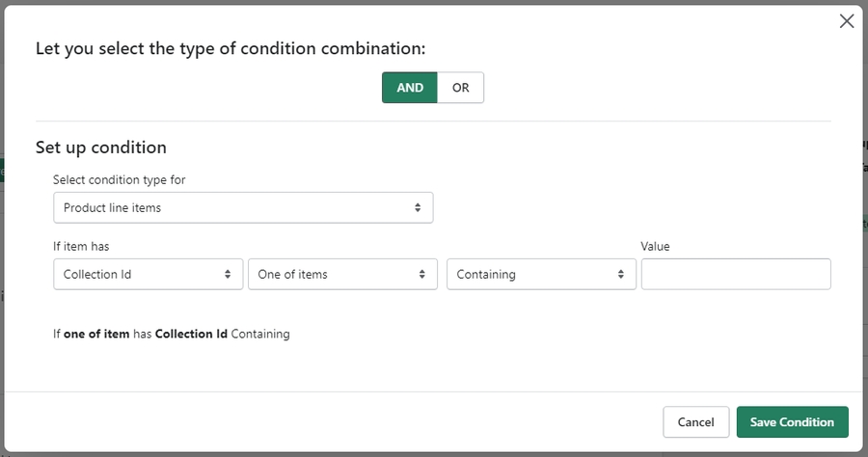
Task: Click the arrows icon on Containing select
Action: coord(620,274)
